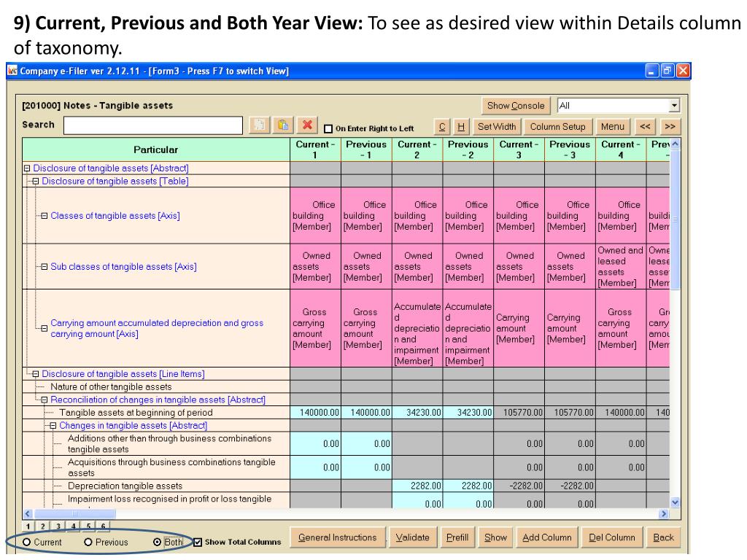Screen dimensions: 747x560
Task: Click the Previous - 2 column header
Action: (x=468, y=149)
